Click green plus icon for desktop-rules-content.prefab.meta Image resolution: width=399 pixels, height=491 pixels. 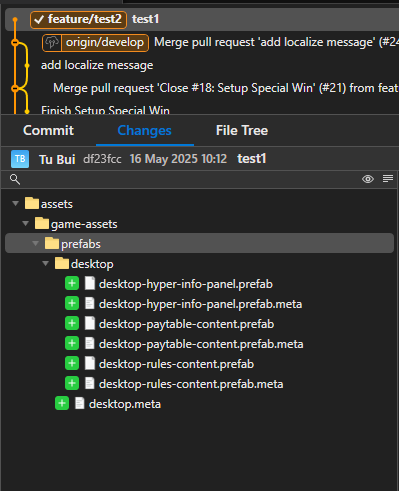point(72,384)
